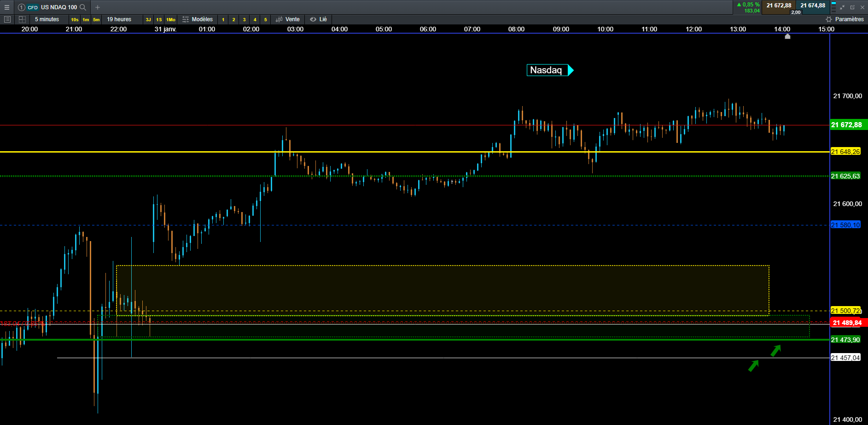
Task: Click the Modèles sliders icon
Action: click(x=186, y=19)
